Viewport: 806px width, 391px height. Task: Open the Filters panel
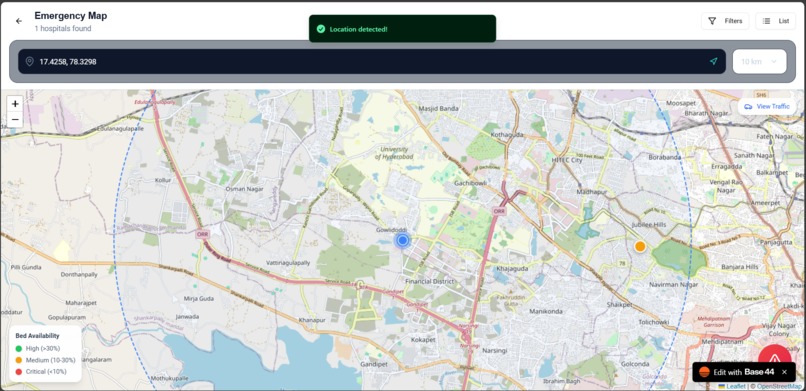tap(725, 21)
